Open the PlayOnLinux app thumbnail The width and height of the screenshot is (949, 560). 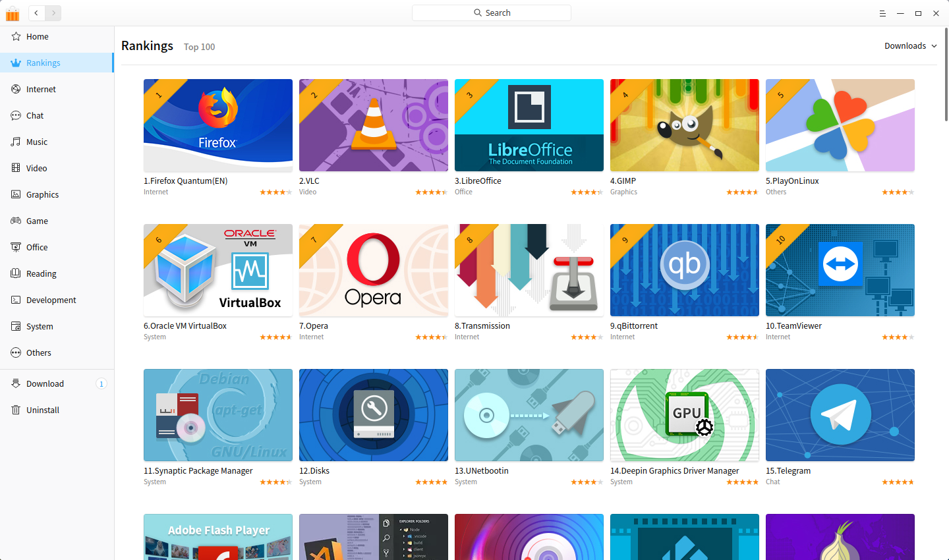pyautogui.click(x=840, y=125)
